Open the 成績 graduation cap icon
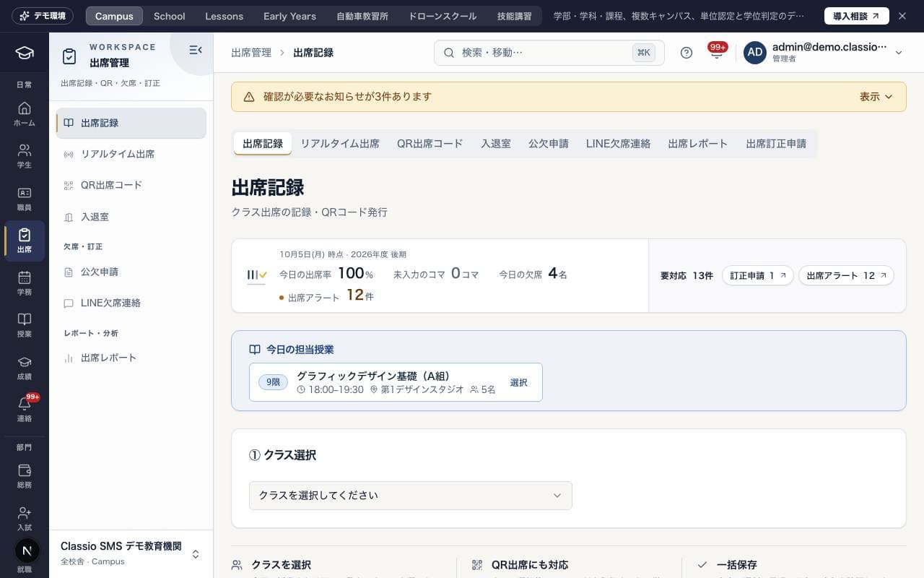The width and height of the screenshot is (924, 578). pyautogui.click(x=25, y=368)
